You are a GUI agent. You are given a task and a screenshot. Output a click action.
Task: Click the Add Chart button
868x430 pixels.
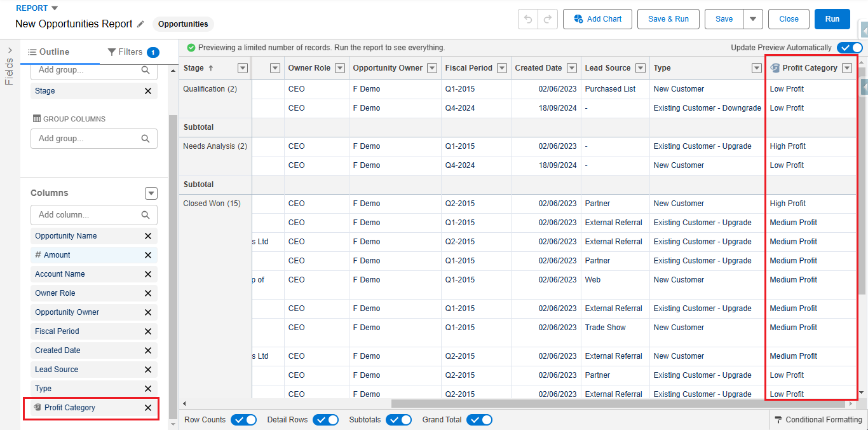(597, 19)
